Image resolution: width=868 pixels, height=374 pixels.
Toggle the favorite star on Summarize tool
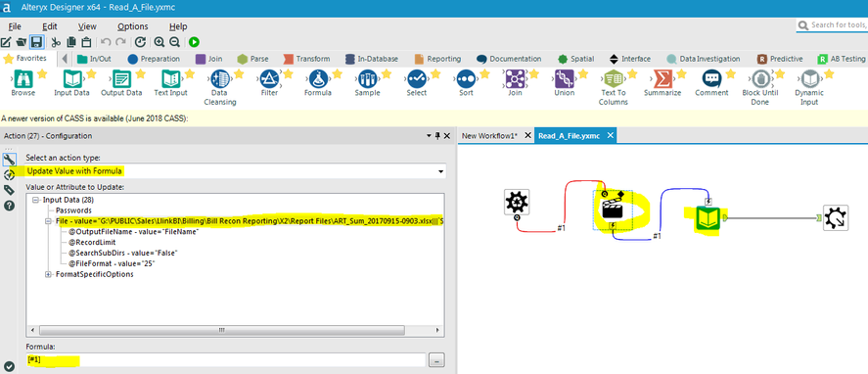681,73
